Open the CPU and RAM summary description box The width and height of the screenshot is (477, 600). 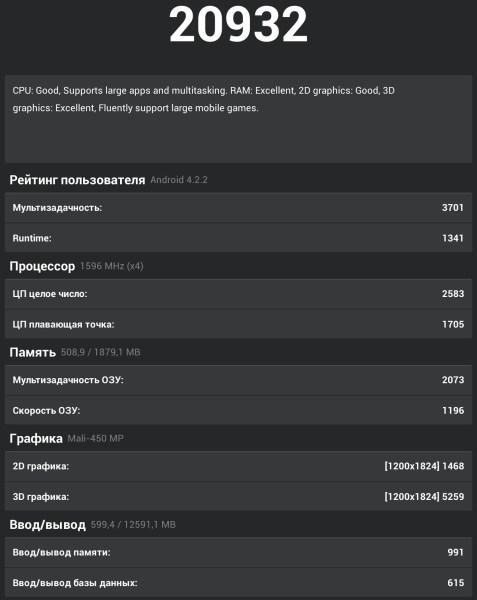238,119
